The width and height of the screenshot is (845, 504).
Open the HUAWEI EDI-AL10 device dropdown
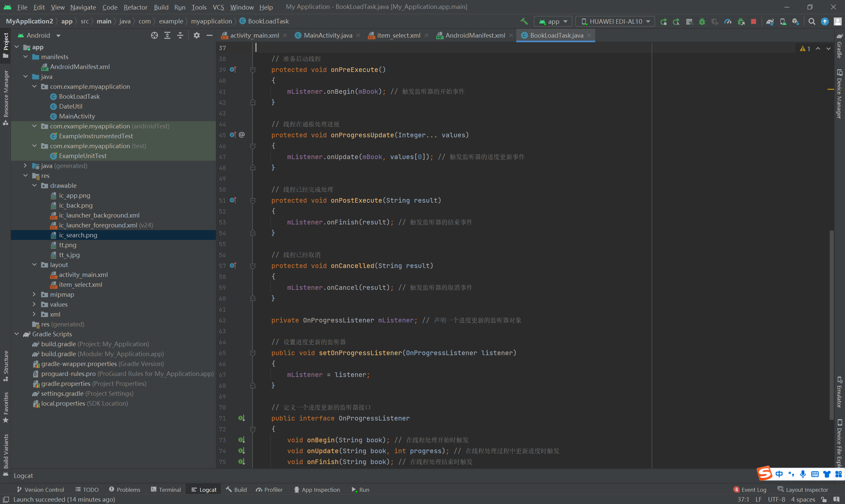615,21
